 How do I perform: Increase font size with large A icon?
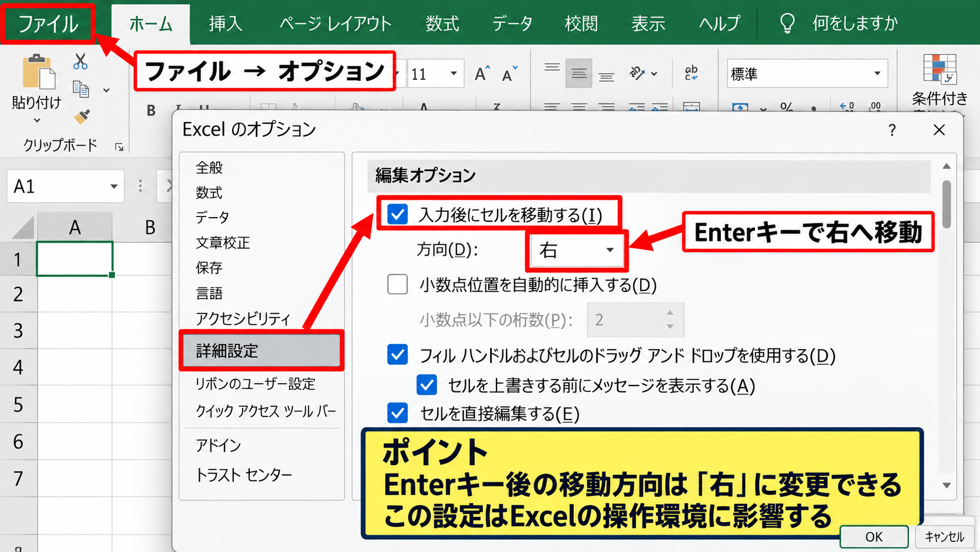click(x=482, y=73)
